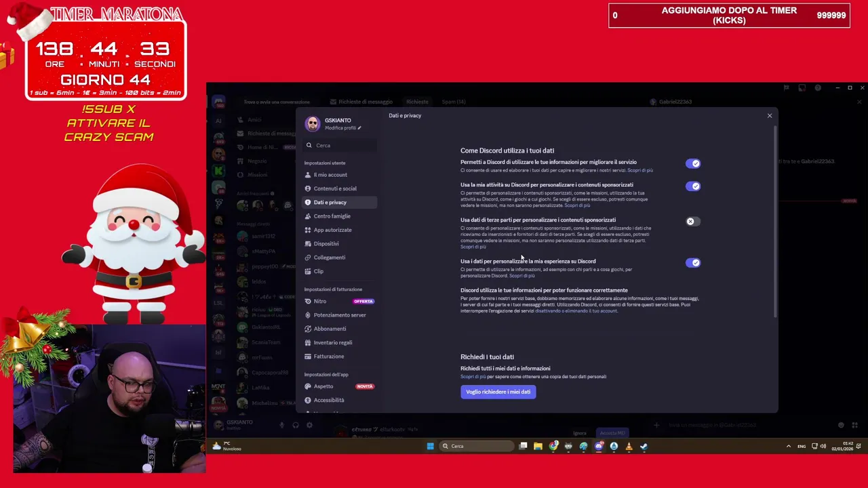
Task: Open Nitro billing settings
Action: [x=339, y=301]
